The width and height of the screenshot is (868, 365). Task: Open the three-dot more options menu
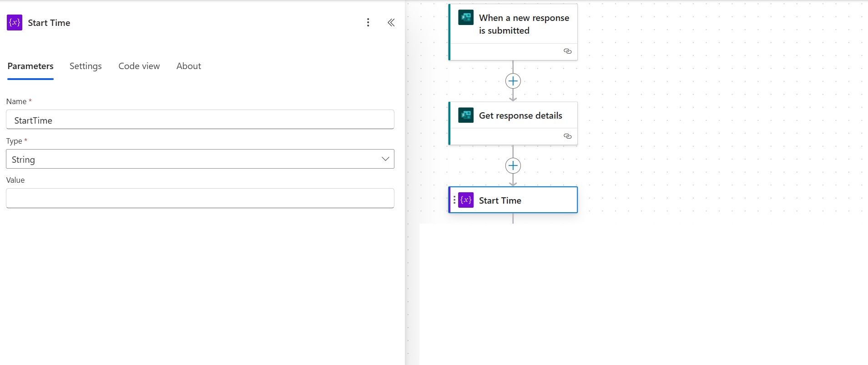click(368, 22)
